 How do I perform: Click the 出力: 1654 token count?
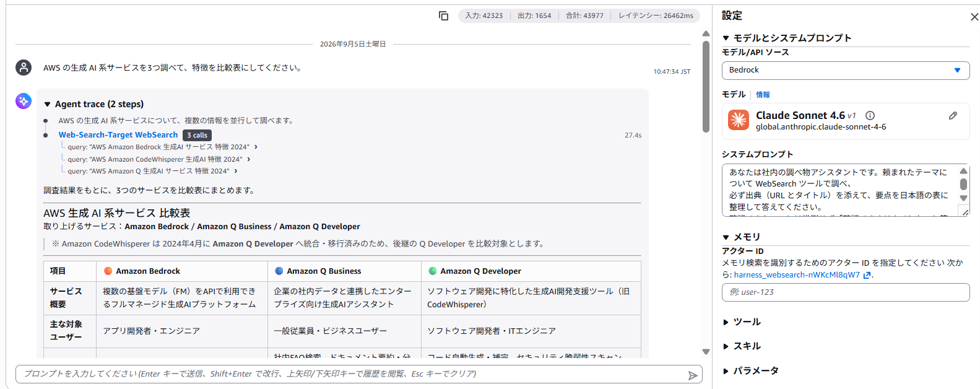click(534, 15)
